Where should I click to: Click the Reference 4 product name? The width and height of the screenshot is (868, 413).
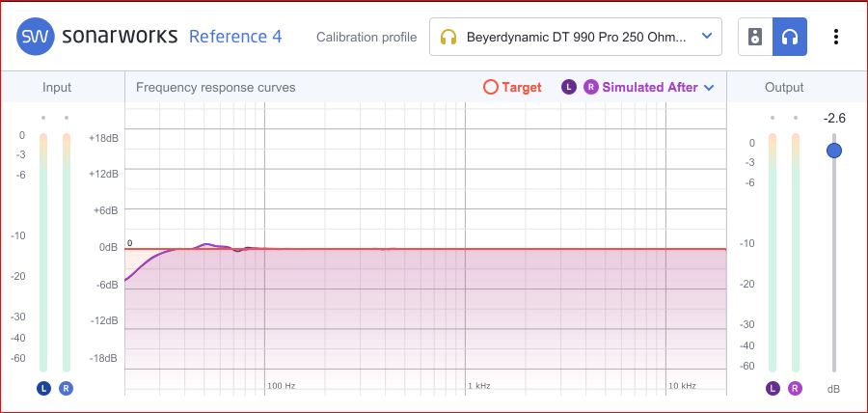pyautogui.click(x=235, y=37)
